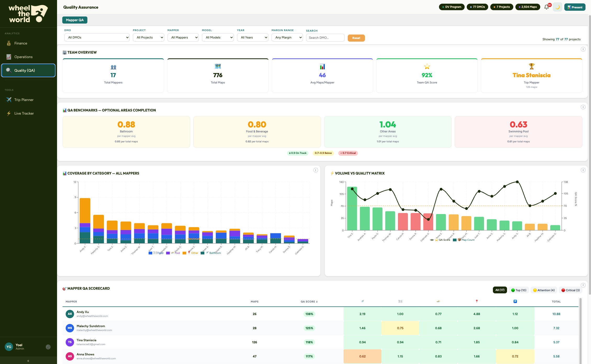Click the notifications bell icon
This screenshot has height=364, width=591.
coord(547,7)
